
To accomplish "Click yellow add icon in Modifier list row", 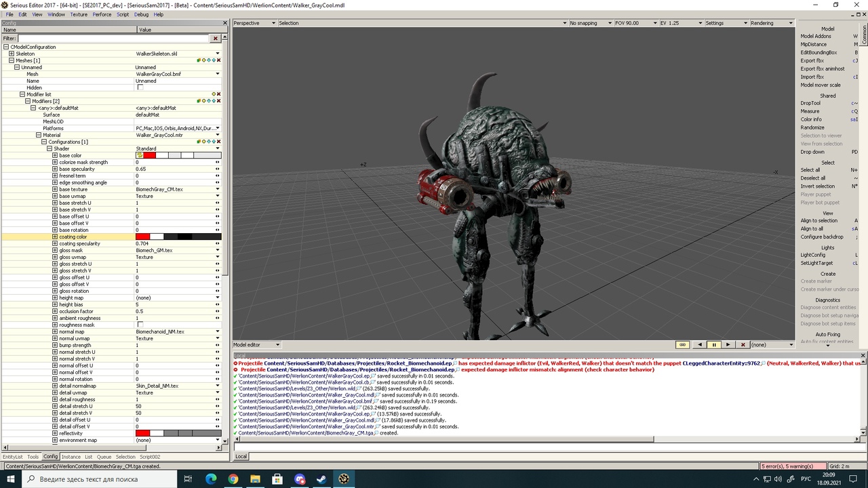I will click(x=214, y=94).
